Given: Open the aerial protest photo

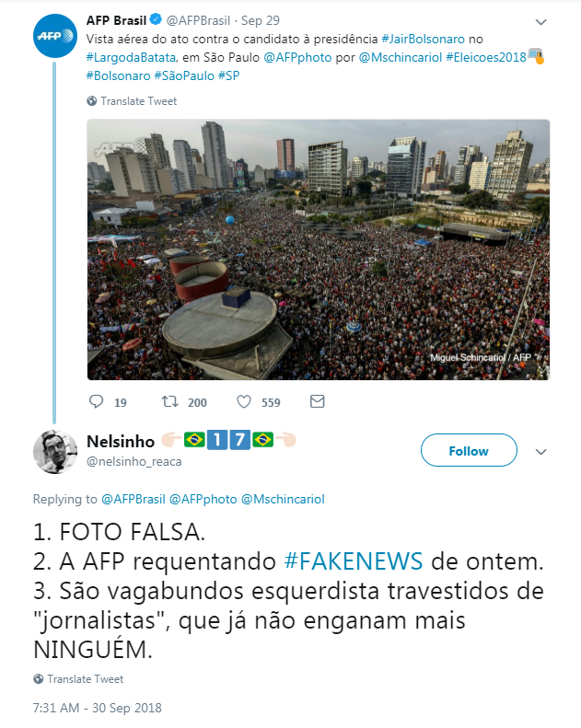Looking at the screenshot, I should [x=319, y=249].
